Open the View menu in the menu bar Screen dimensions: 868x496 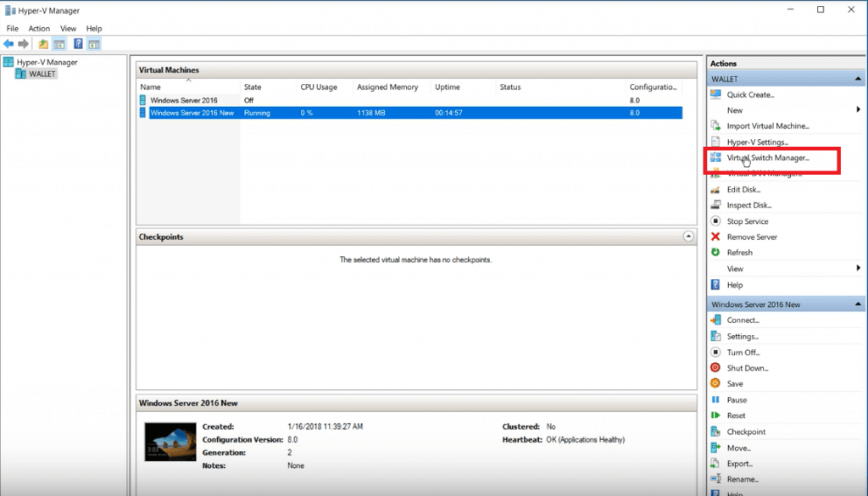pos(68,28)
